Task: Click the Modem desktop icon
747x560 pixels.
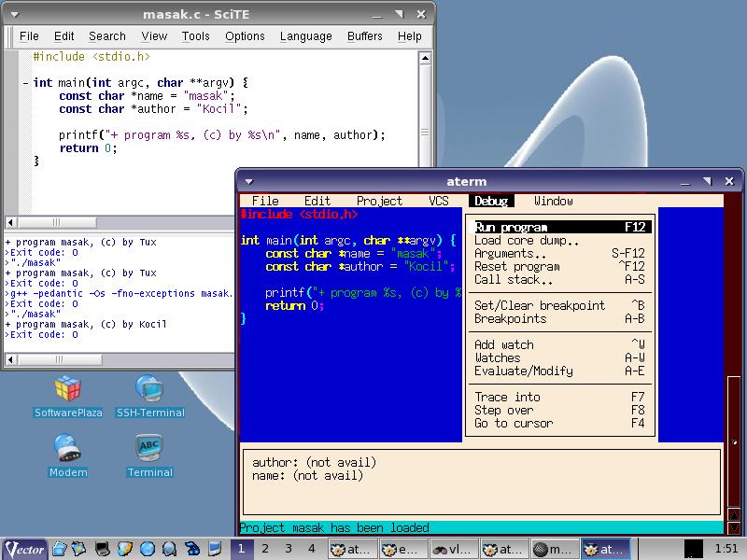Action: click(x=67, y=449)
